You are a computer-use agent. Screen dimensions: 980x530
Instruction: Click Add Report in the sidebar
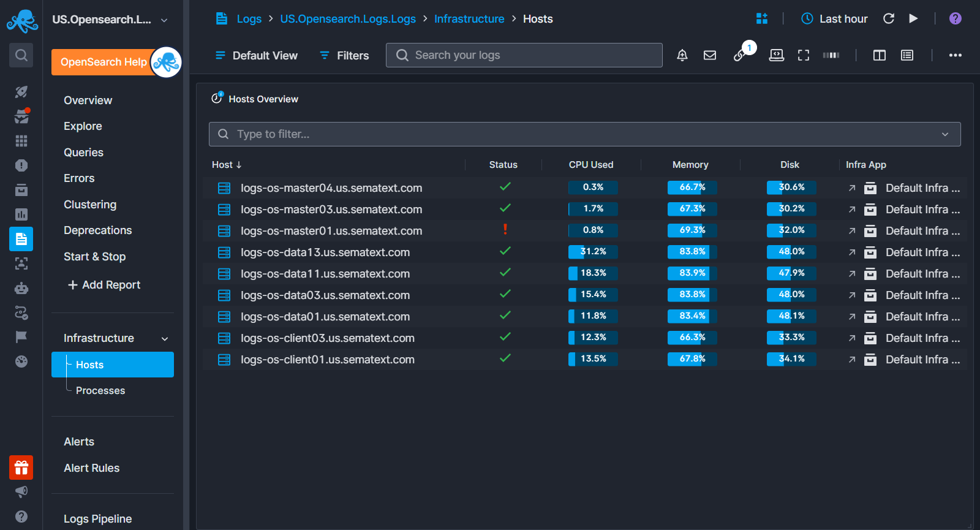[x=104, y=285]
